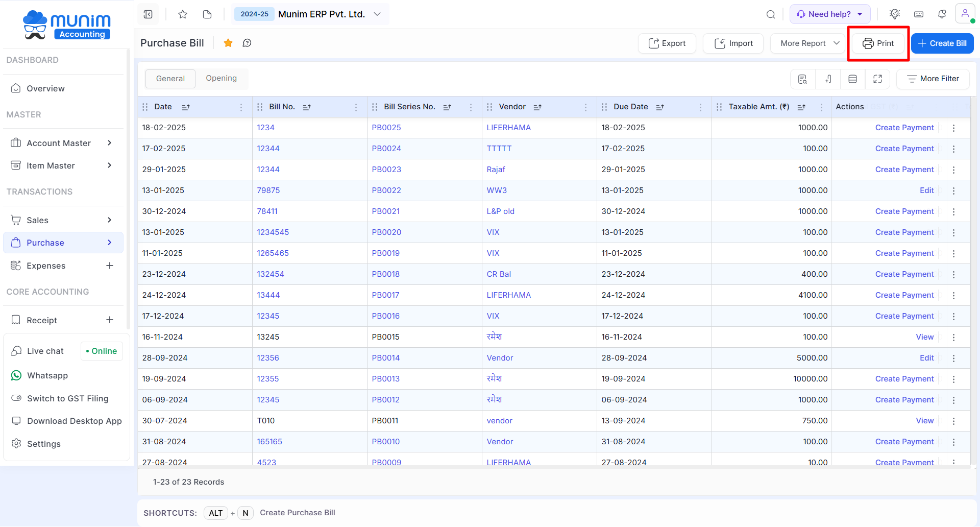
Task: Expand the Need help dropdown
Action: (830, 14)
